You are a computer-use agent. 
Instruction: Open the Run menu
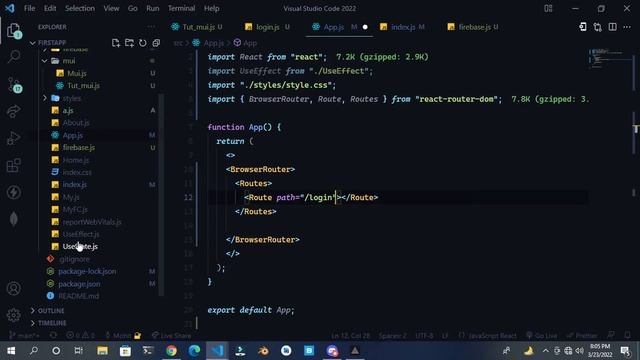coord(153,8)
